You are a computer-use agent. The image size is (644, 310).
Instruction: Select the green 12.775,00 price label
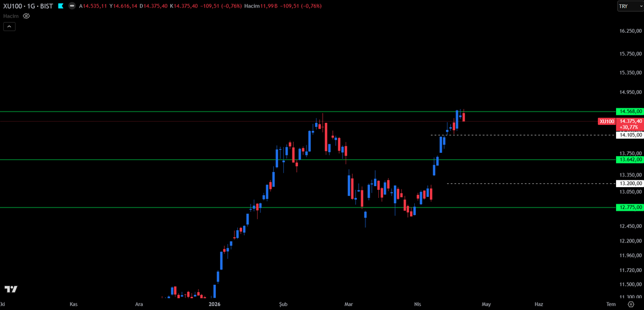click(x=631, y=208)
